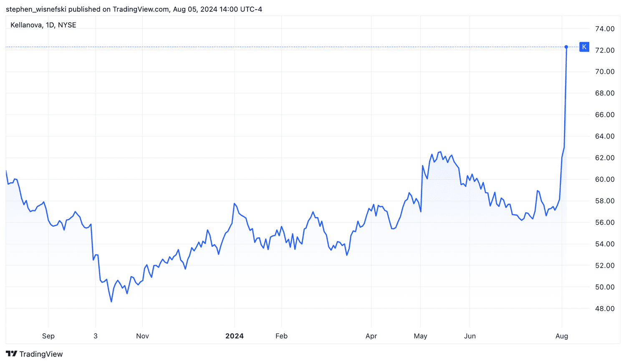This screenshot has width=626, height=364.
Task: Click the 58.00 price axis label
Action: tap(605, 201)
